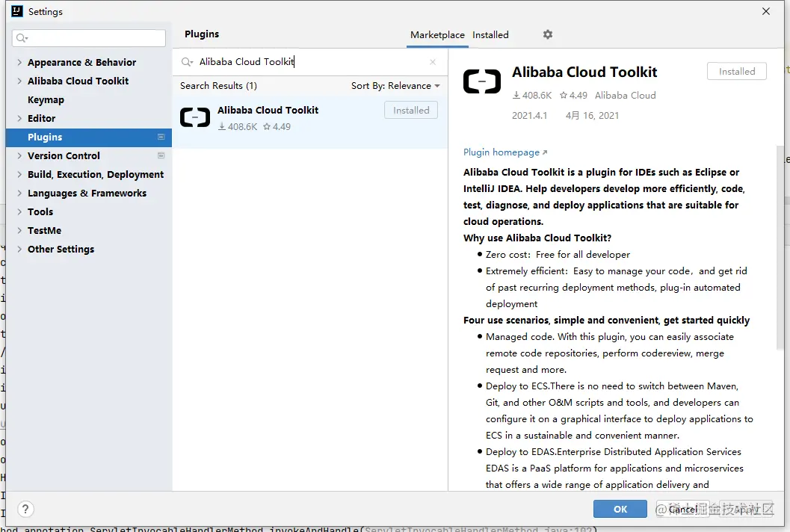The height and width of the screenshot is (532, 790).
Task: Click the OK button
Action: pos(620,509)
